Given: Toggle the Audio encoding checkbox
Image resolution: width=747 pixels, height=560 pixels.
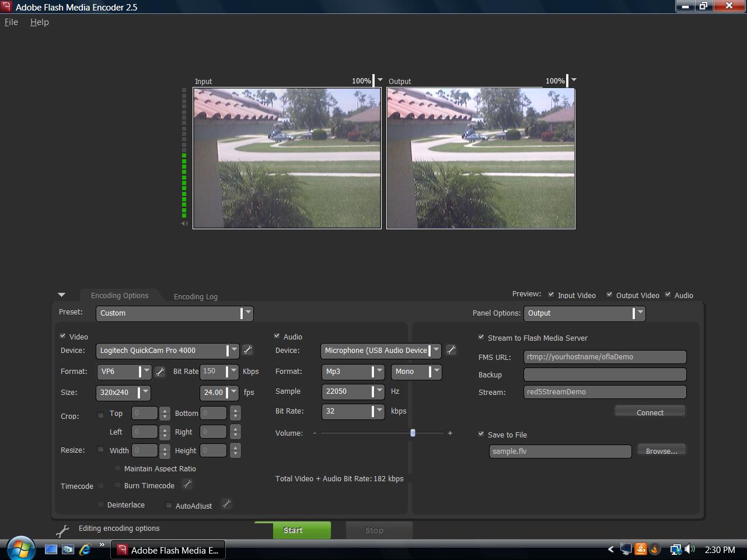Looking at the screenshot, I should pos(277,336).
